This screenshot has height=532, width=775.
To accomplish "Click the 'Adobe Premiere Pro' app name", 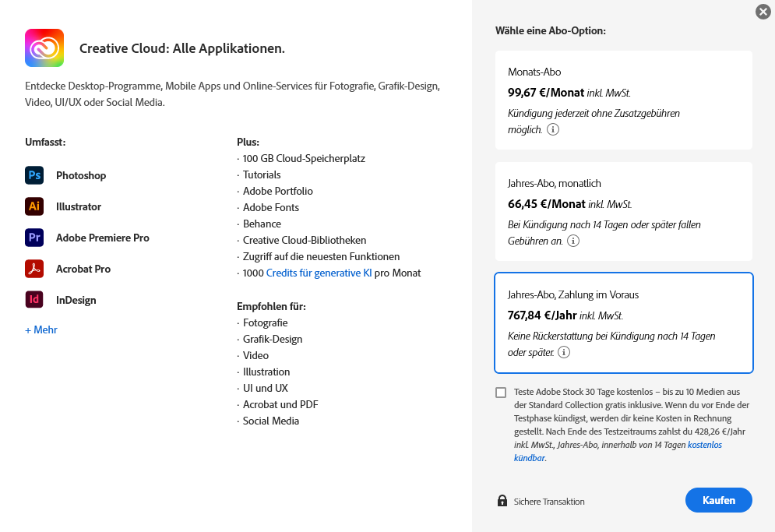I will [x=102, y=238].
